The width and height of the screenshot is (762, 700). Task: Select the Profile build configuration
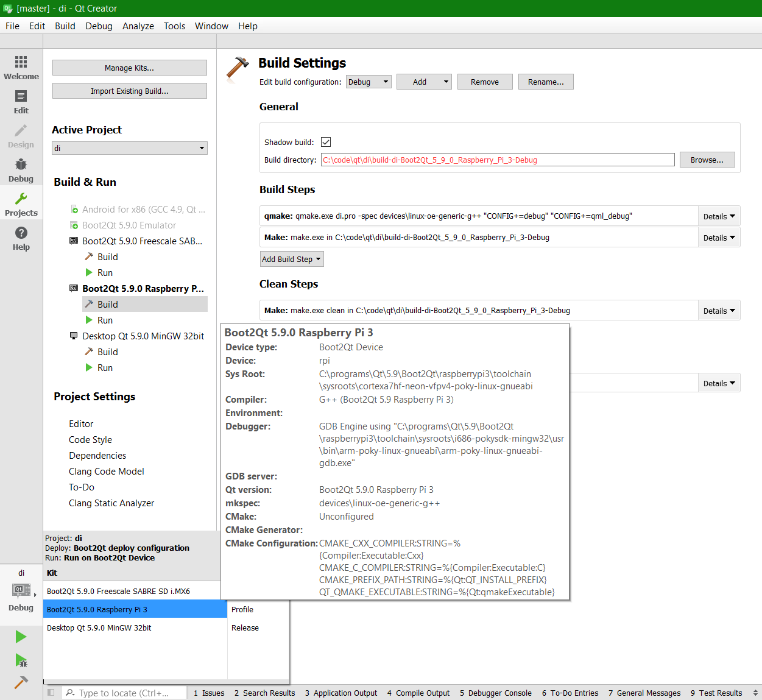pos(258,609)
